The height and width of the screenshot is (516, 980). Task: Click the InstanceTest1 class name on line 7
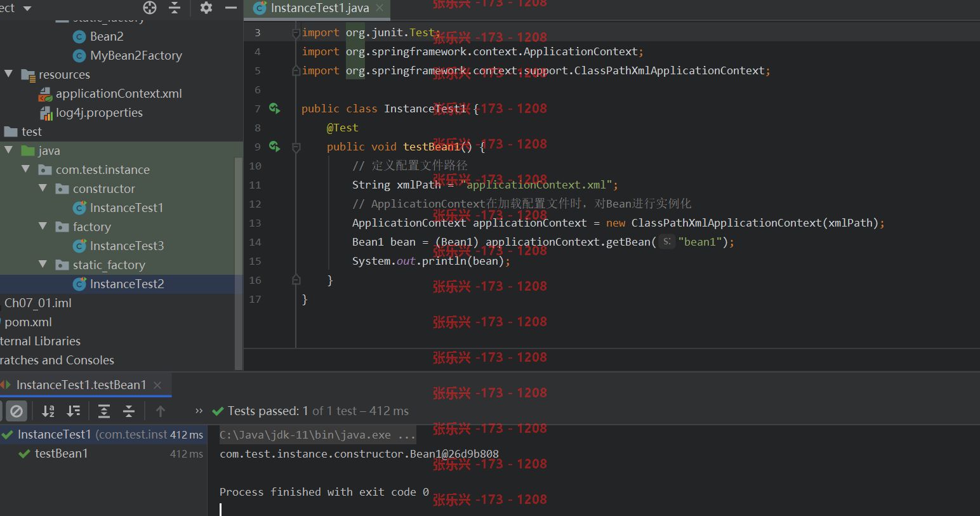425,109
